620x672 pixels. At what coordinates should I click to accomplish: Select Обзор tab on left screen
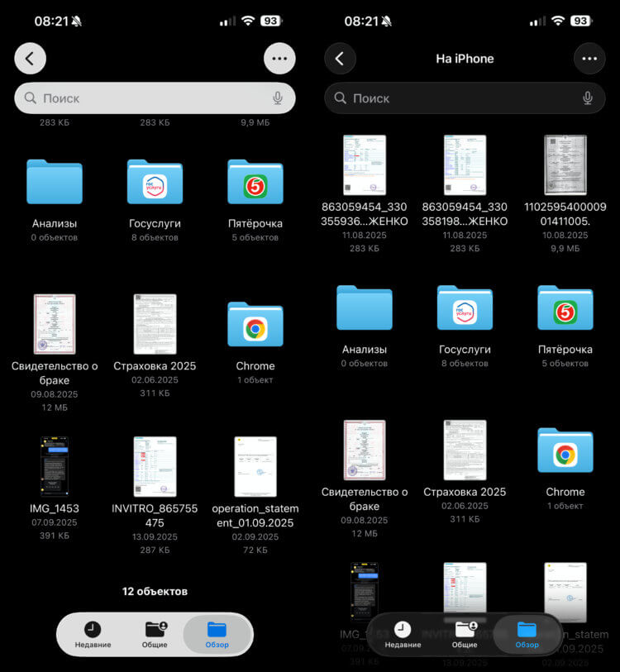coord(217,635)
